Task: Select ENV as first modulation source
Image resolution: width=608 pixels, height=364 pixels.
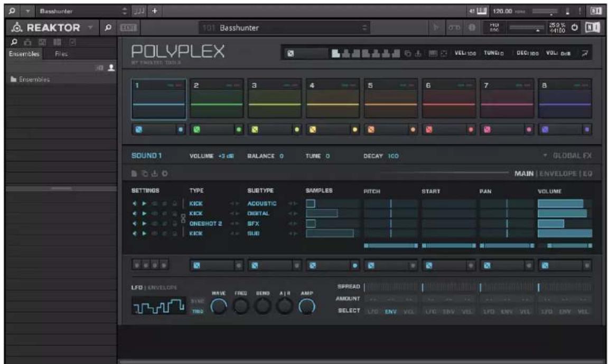Action: pos(390,311)
